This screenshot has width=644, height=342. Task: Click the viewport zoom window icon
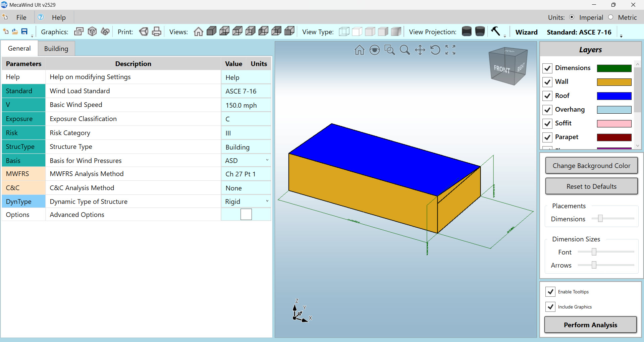(389, 50)
